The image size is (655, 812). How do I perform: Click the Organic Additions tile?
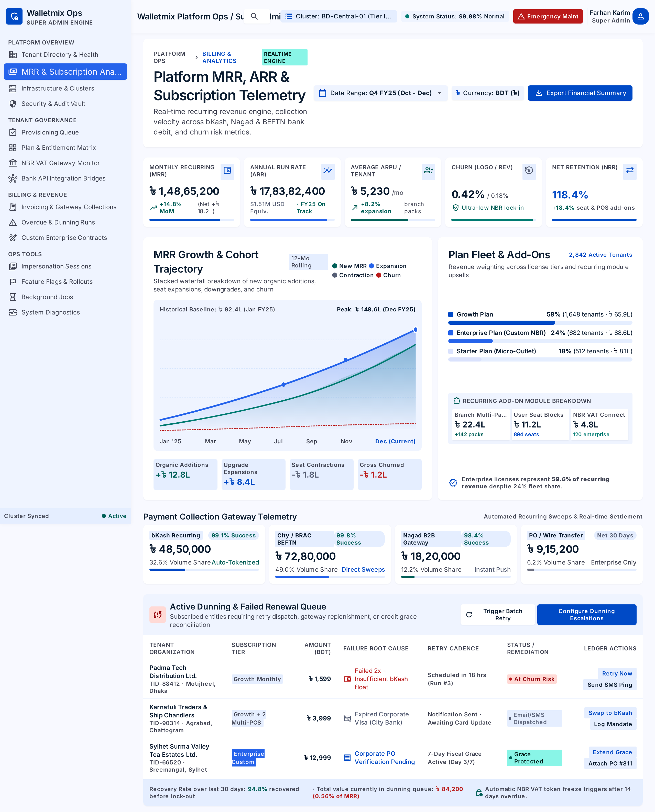click(x=185, y=474)
